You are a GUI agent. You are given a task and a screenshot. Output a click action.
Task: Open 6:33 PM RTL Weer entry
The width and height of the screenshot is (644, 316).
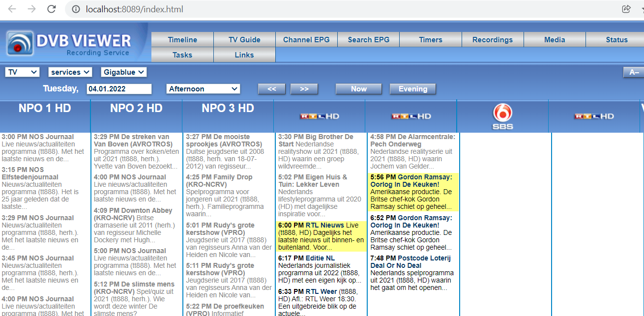click(x=321, y=302)
